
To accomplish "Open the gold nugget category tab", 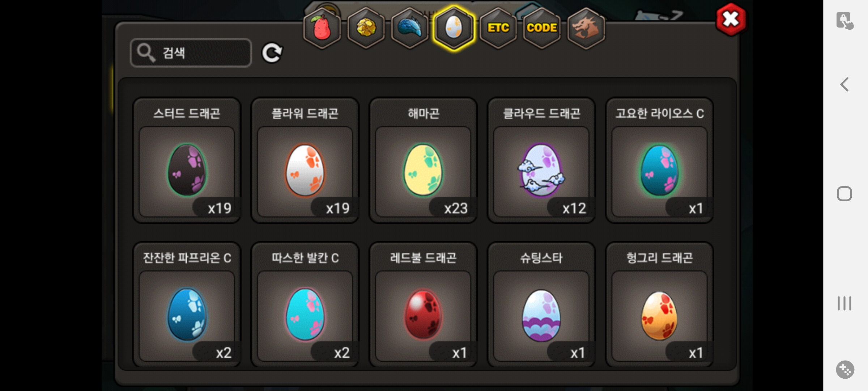I will [x=366, y=28].
